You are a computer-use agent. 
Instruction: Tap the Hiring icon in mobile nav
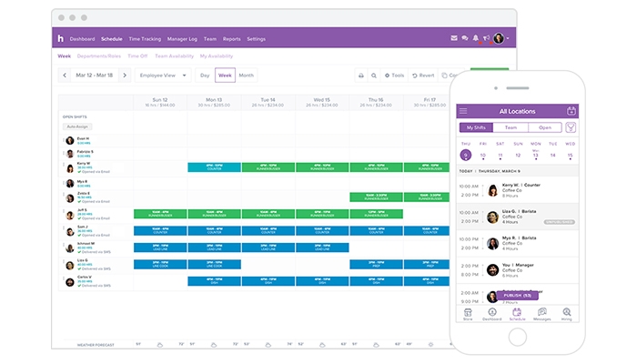pyautogui.click(x=567, y=314)
